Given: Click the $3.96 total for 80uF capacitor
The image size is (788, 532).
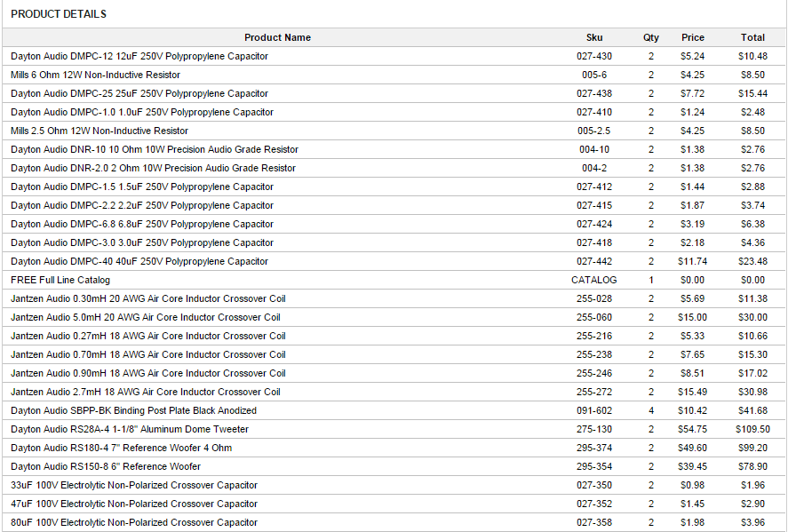Looking at the screenshot, I should pyautogui.click(x=752, y=522).
